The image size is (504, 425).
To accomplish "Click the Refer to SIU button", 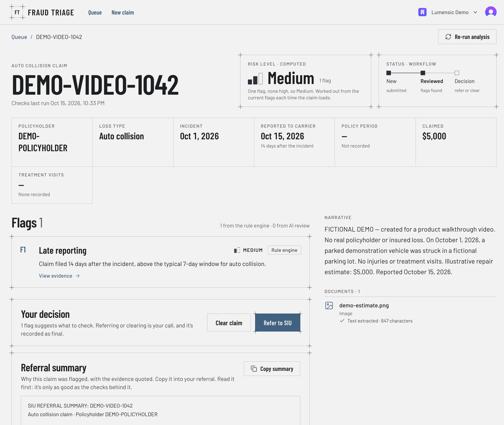I will pos(278,323).
